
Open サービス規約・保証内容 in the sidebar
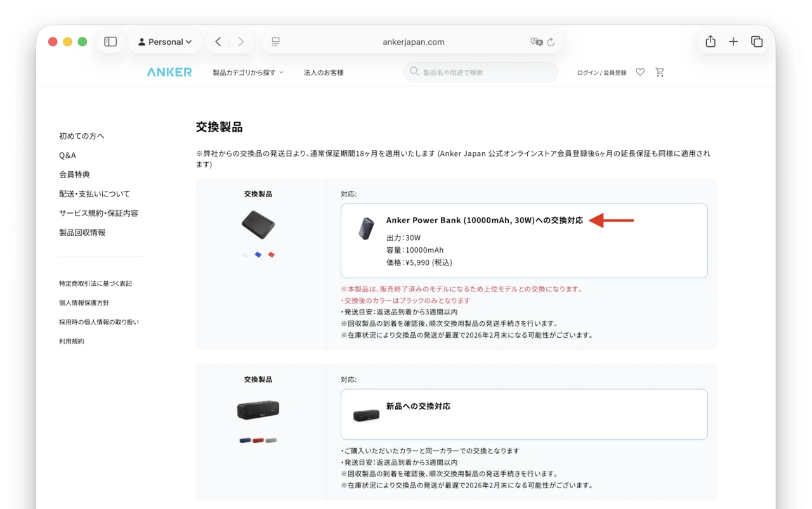coord(98,213)
